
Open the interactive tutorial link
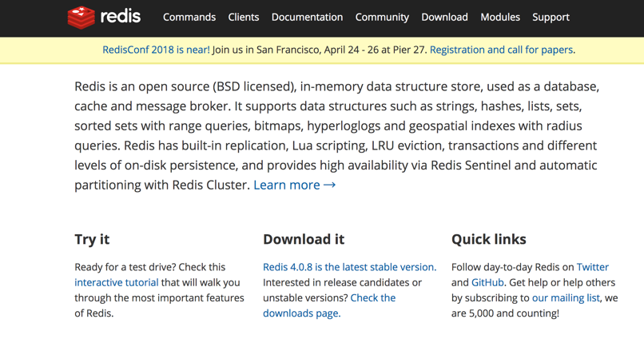pos(117,282)
